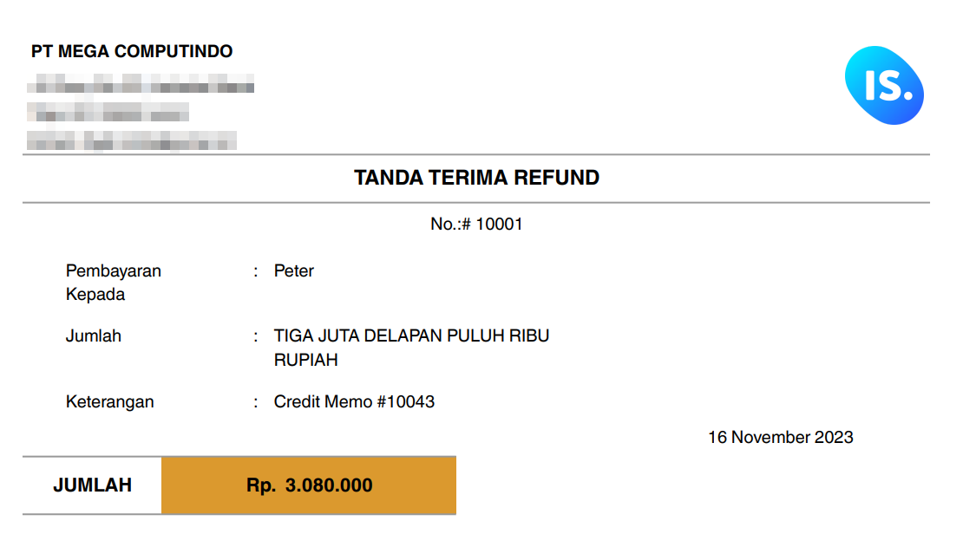Screen dimensions: 976x560
Task: Click the TANDA TERIMA REFUND title
Action: pos(477,178)
